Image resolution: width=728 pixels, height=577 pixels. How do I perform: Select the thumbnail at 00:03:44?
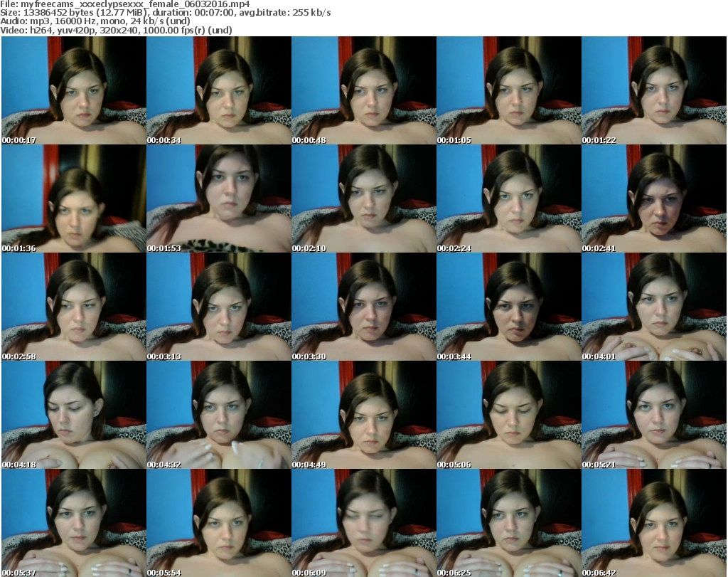point(508,307)
